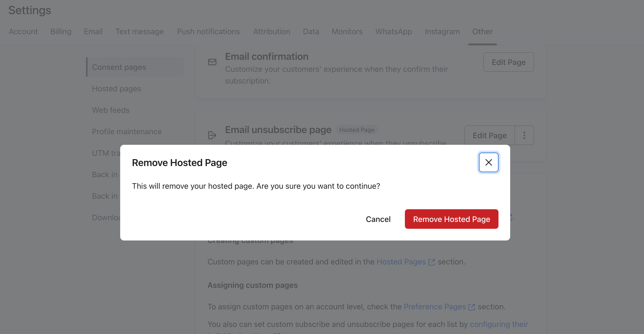Confirm with the red Remove Hosted Page button

click(451, 219)
